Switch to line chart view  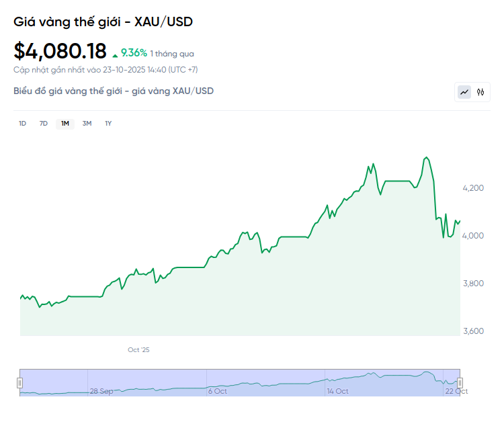point(464,92)
